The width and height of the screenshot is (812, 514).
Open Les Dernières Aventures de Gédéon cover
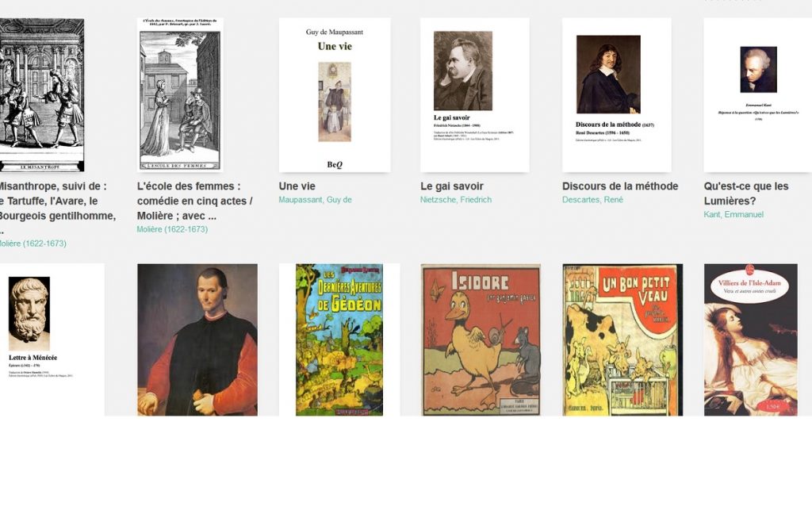click(339, 339)
